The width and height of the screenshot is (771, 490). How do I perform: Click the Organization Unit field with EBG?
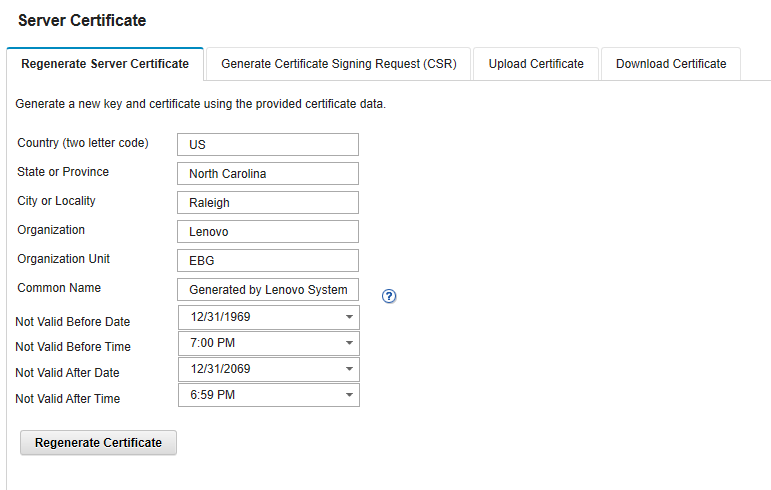[267, 261]
